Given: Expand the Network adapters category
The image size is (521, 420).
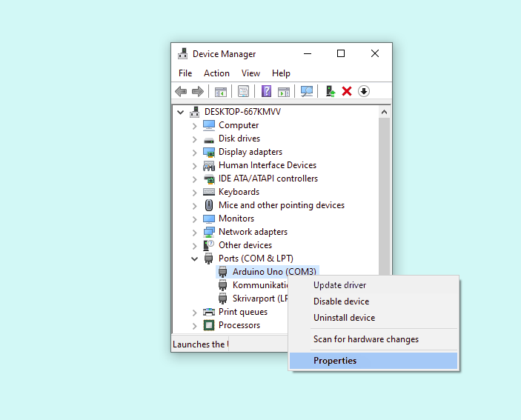Looking at the screenshot, I should point(195,232).
